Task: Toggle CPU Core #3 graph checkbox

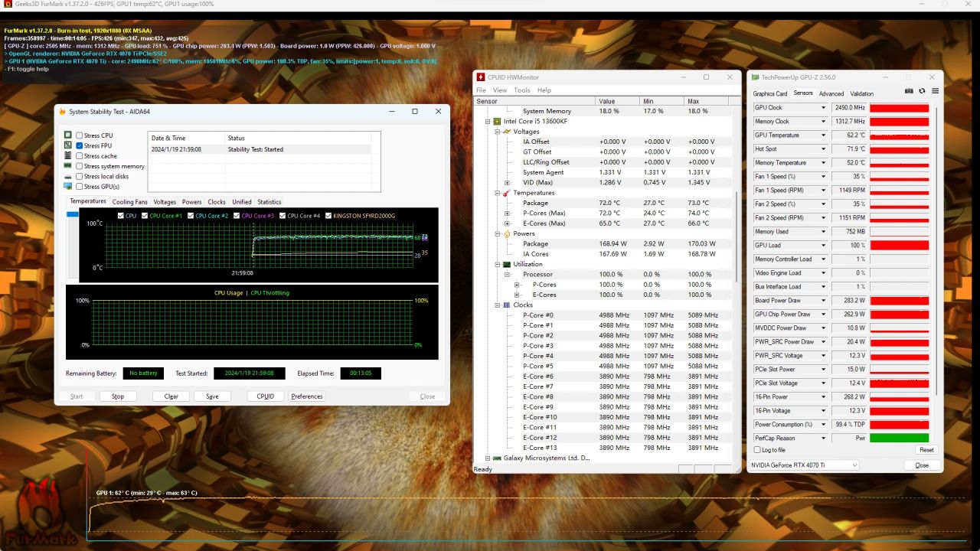Action: pyautogui.click(x=237, y=216)
